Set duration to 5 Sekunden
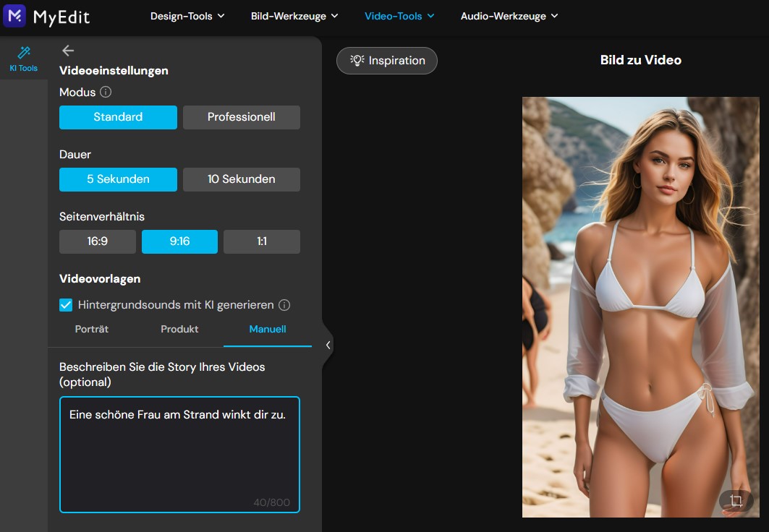Viewport: 769px width, 532px height. [x=118, y=179]
